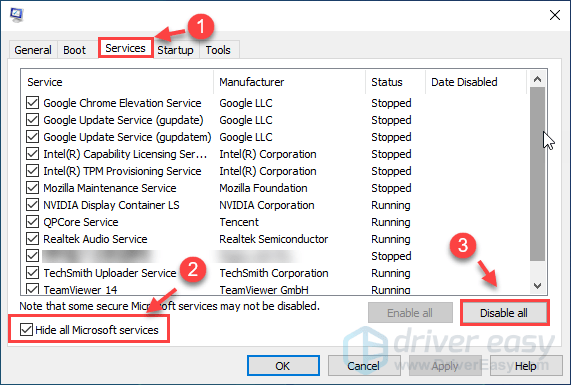Sort by the Service column header
Screen dimensions: 571x385
118,82
